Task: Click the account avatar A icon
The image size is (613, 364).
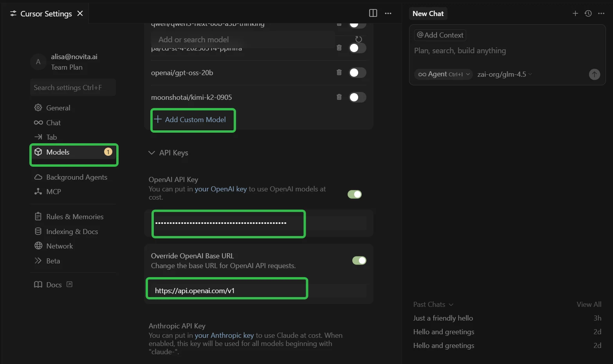Action: (x=38, y=62)
